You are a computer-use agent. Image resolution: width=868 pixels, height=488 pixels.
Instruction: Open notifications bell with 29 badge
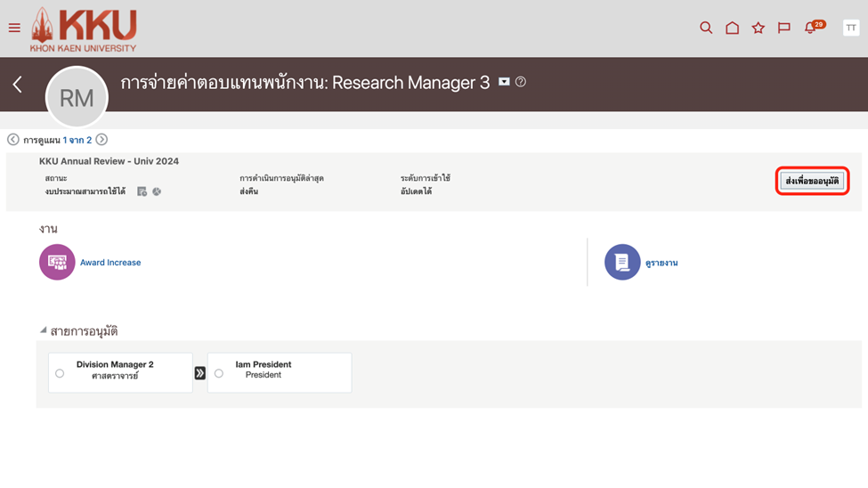click(811, 28)
